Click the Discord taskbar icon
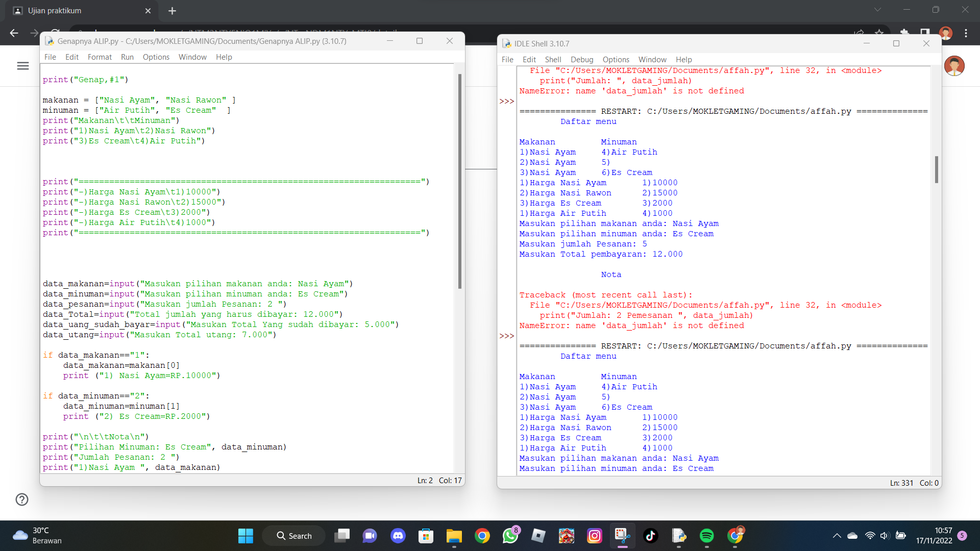 [x=398, y=536]
